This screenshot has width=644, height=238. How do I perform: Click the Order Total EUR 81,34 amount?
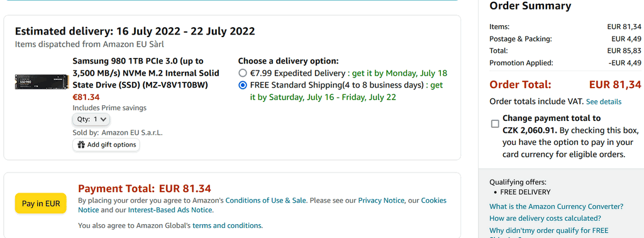[615, 84]
